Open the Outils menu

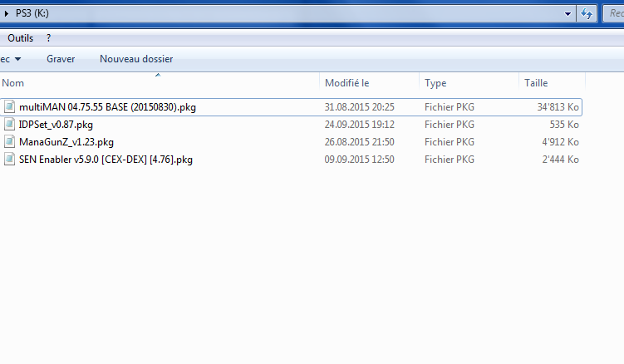20,38
